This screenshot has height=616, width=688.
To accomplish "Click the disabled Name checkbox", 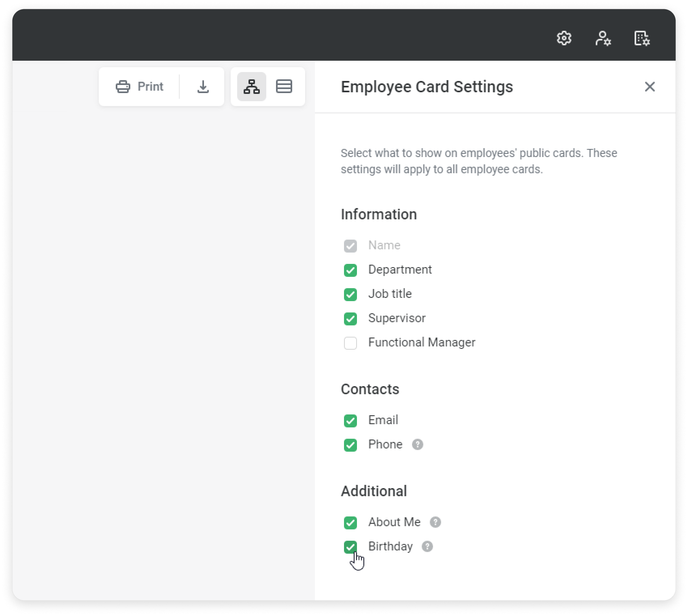I will point(350,246).
